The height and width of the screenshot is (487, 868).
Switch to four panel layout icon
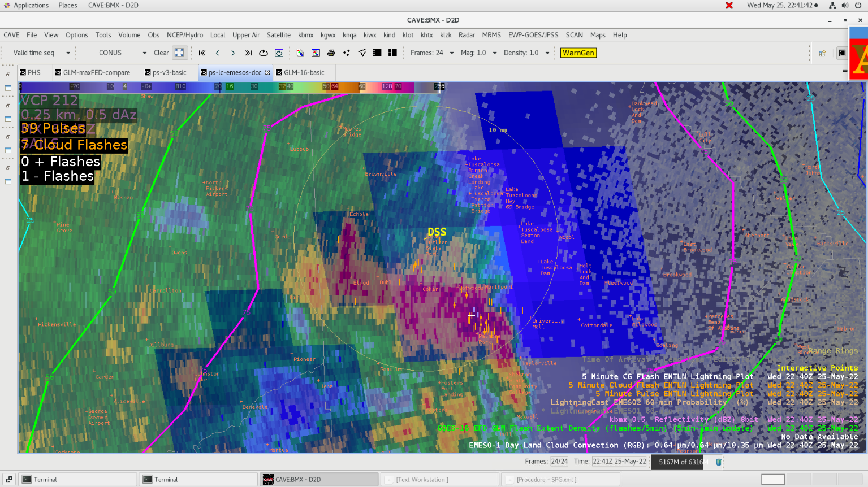(392, 53)
